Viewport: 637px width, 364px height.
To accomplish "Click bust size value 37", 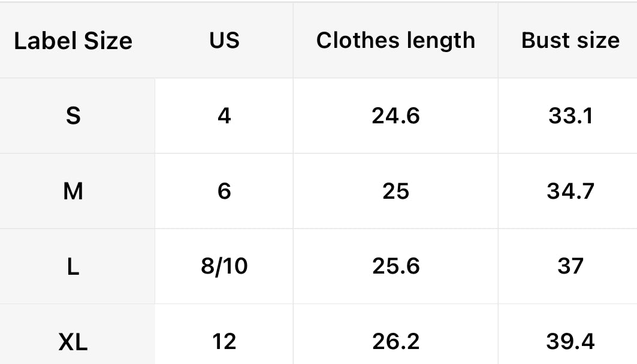I will pos(570,266).
